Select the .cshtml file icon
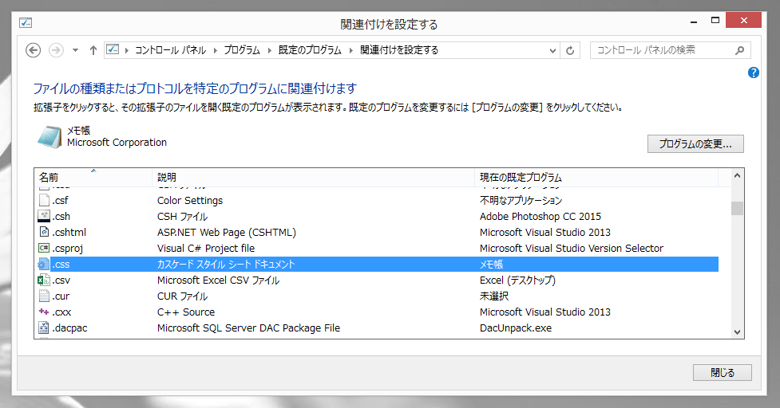This screenshot has width=780, height=408. (x=44, y=232)
